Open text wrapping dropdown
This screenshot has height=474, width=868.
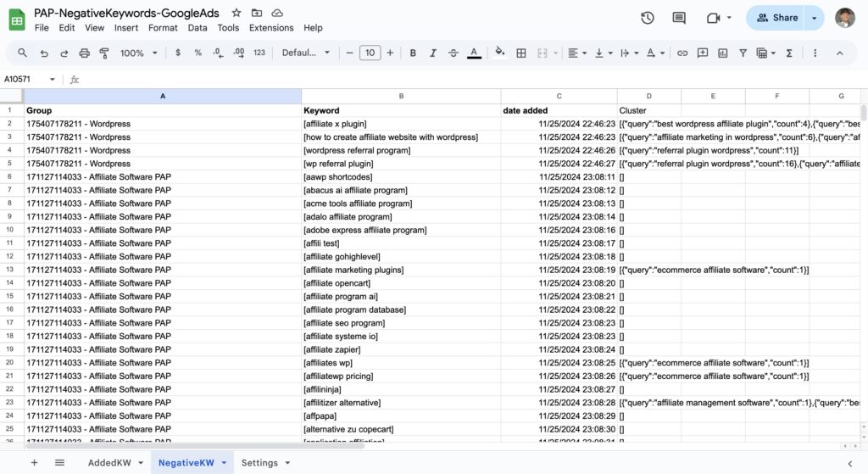(630, 53)
